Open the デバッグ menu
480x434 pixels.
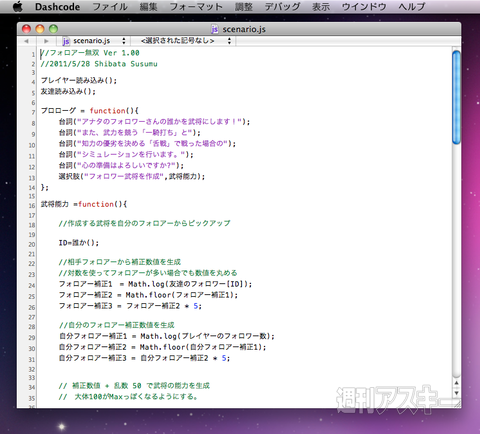[282, 7]
